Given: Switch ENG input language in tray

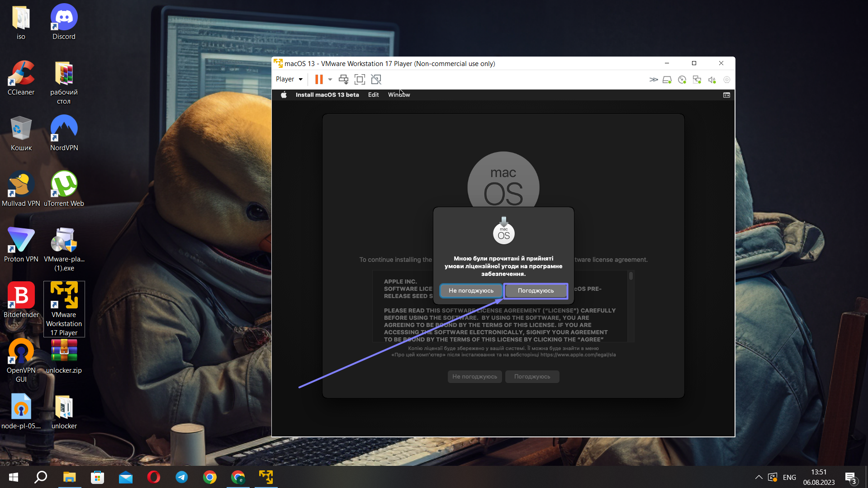Looking at the screenshot, I should coord(789,477).
